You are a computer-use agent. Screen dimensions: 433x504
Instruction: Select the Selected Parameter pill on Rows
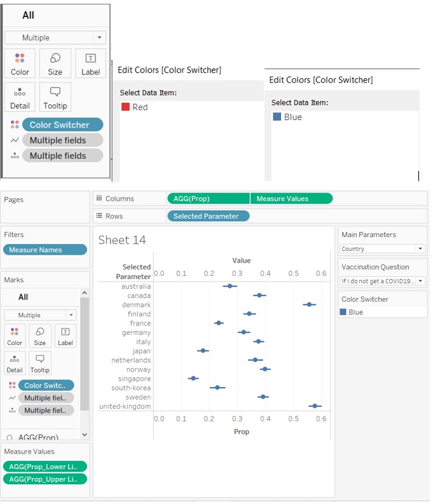[208, 216]
